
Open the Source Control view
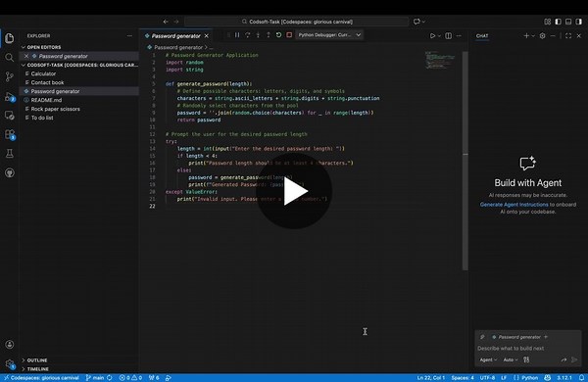(10, 76)
